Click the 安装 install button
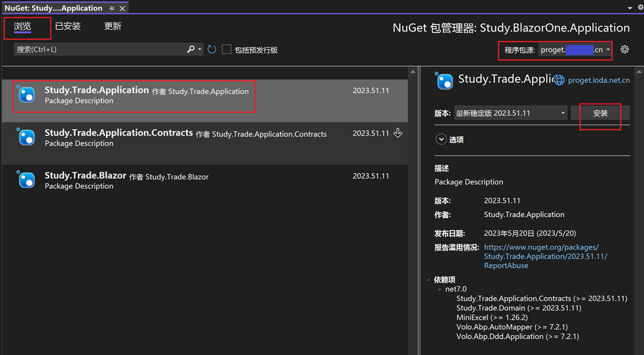644x355 pixels. [x=600, y=113]
